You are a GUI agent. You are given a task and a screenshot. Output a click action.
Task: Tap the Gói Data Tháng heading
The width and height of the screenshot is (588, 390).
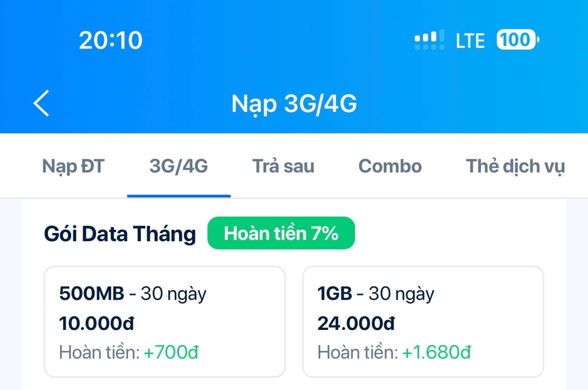120,234
